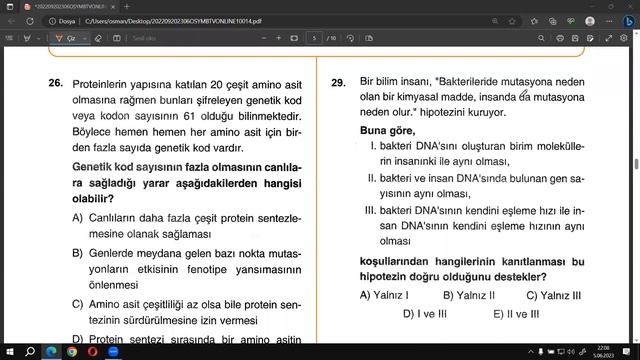
Task: Zoom in the PDF with plus button
Action: coord(279,38)
